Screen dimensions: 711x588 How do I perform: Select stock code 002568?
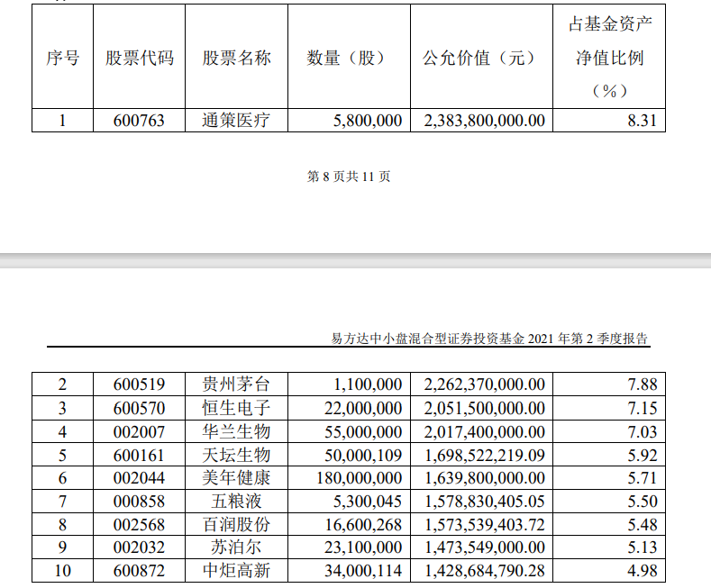click(139, 525)
